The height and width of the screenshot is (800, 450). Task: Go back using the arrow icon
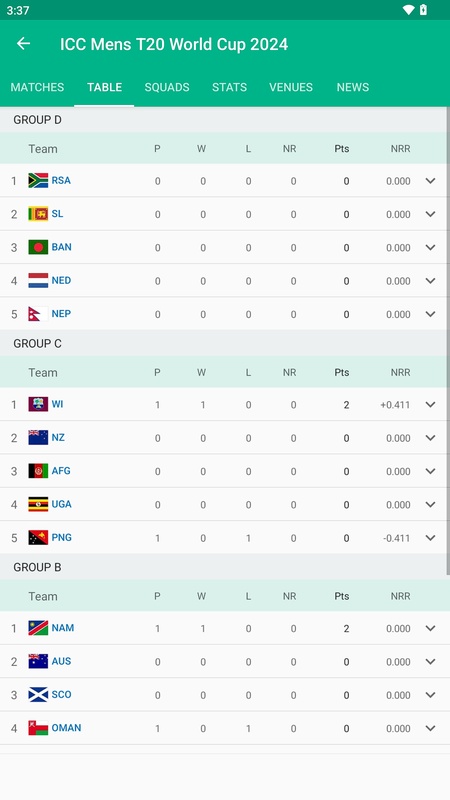(23, 44)
